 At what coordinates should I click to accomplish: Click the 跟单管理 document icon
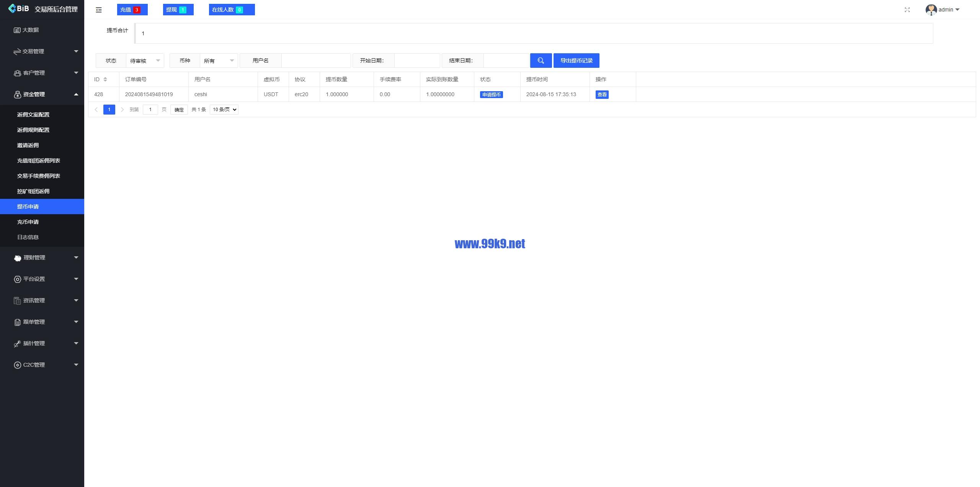pos(17,322)
